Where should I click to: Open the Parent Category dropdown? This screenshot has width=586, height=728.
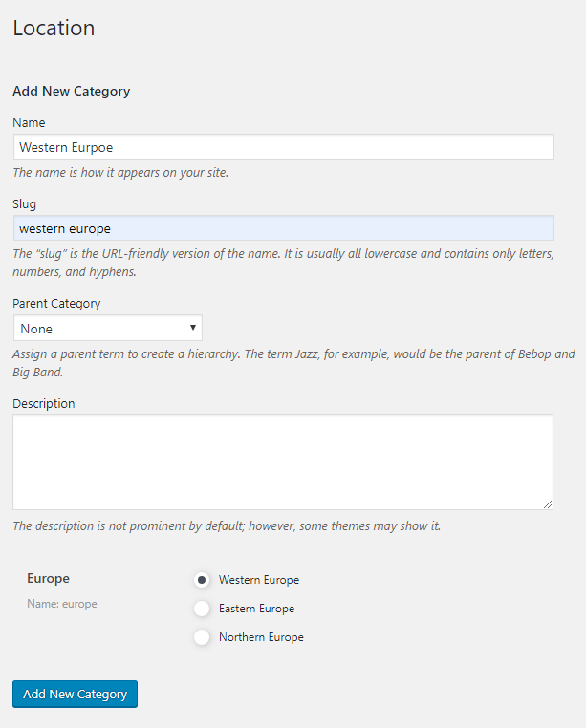tap(108, 329)
